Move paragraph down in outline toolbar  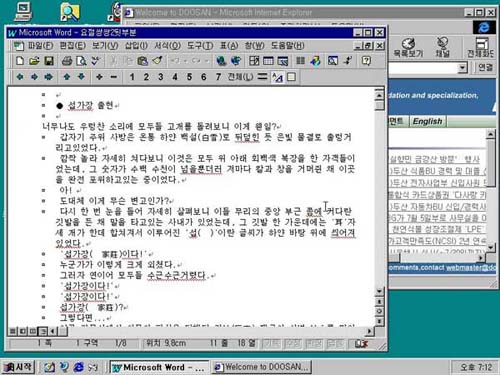81,77
